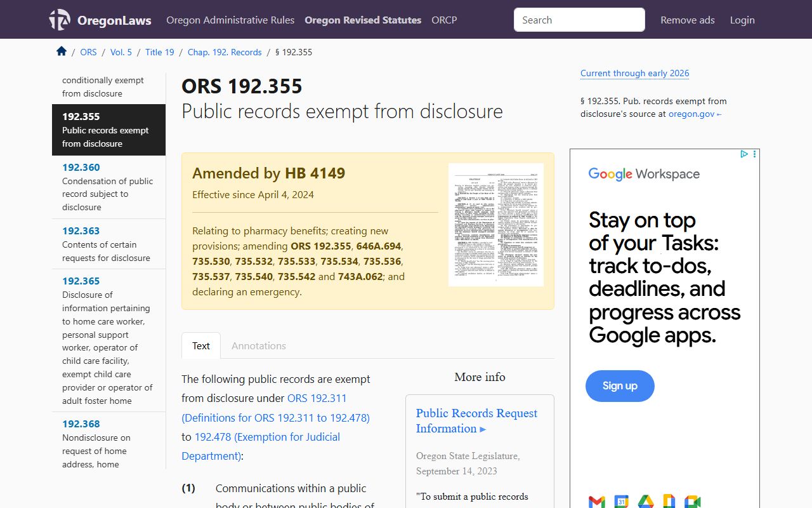Open Oregon Revised Statutes menu item

click(363, 20)
